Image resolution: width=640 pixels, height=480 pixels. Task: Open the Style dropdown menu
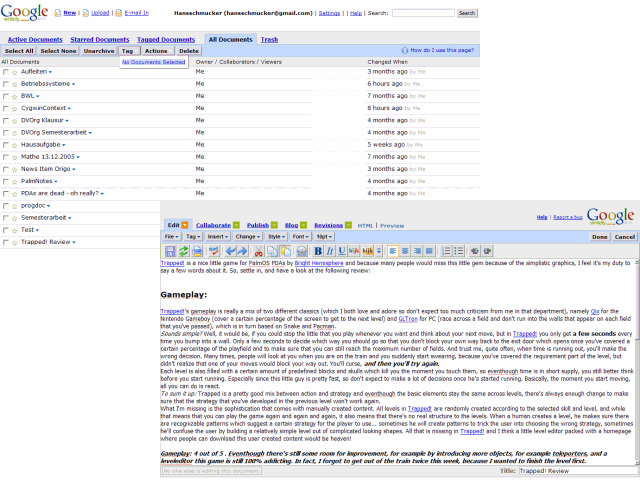(276, 237)
